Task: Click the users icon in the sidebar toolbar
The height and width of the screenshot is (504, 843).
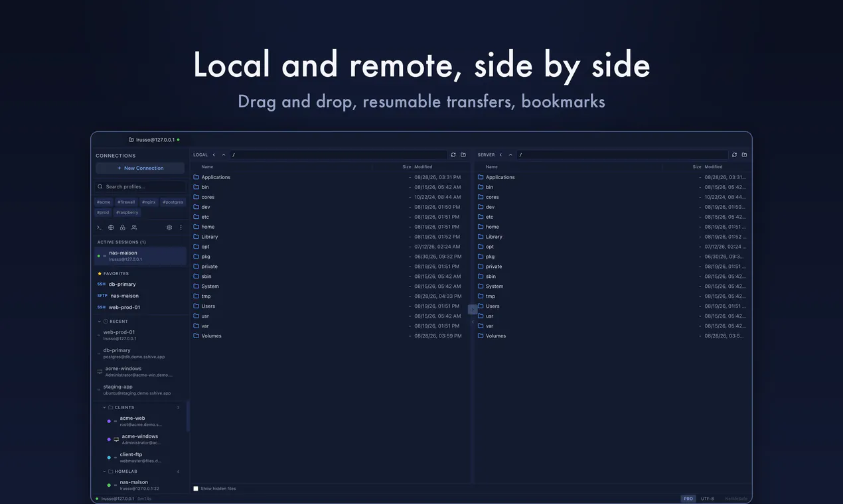Action: (x=134, y=227)
